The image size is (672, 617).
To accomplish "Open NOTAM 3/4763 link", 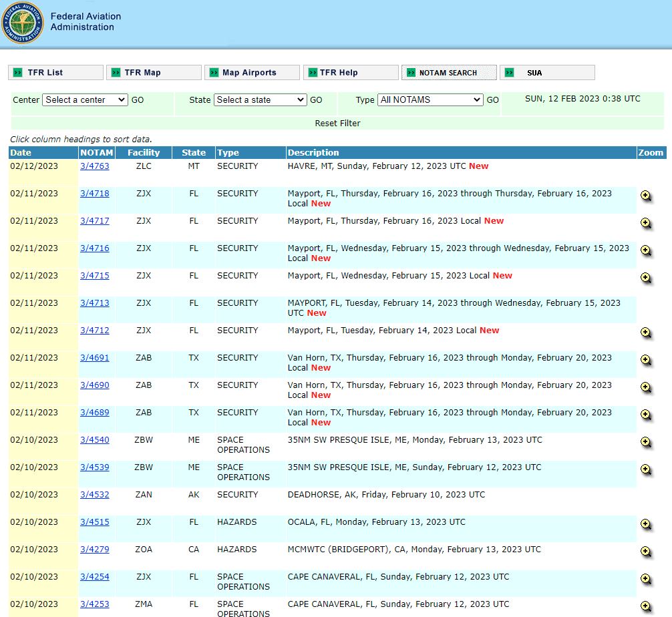I will 95,166.
